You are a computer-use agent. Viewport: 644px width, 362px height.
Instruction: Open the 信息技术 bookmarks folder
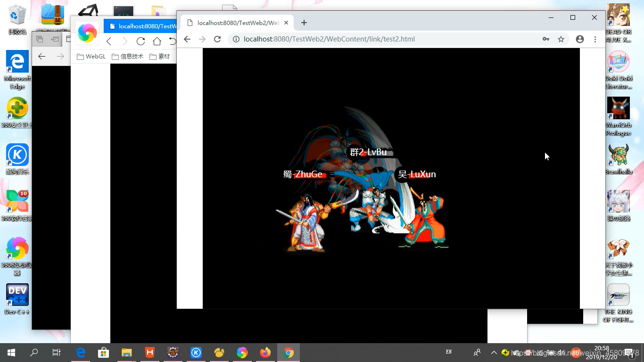128,57
